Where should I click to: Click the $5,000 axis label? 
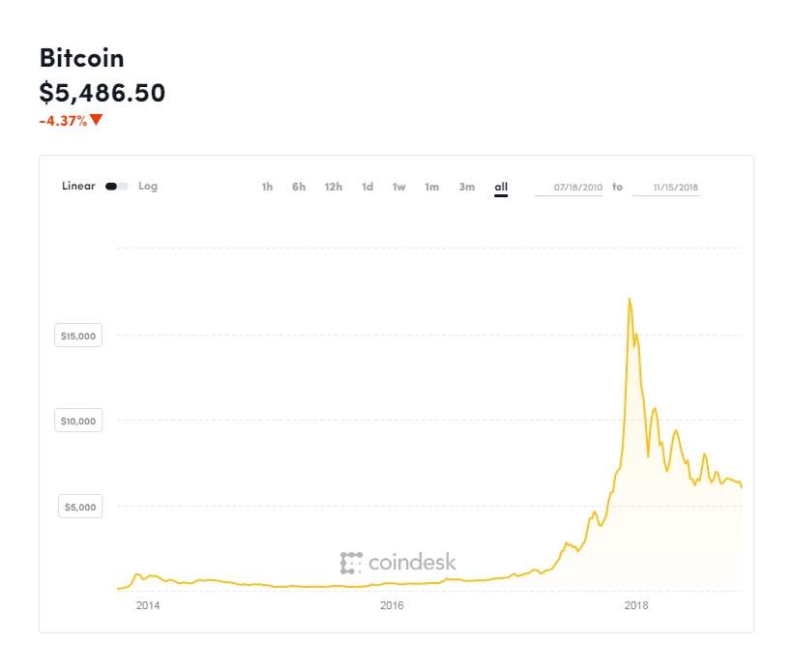[x=80, y=506]
